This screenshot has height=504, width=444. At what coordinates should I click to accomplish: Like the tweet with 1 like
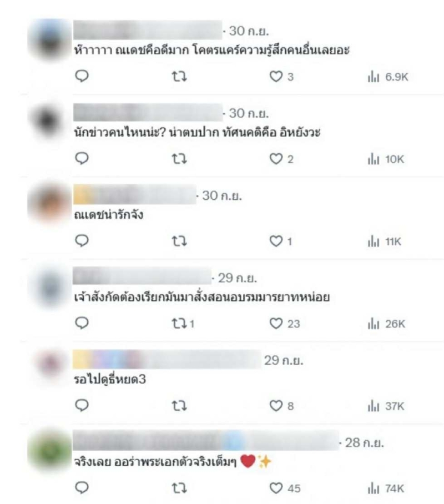coord(281,241)
